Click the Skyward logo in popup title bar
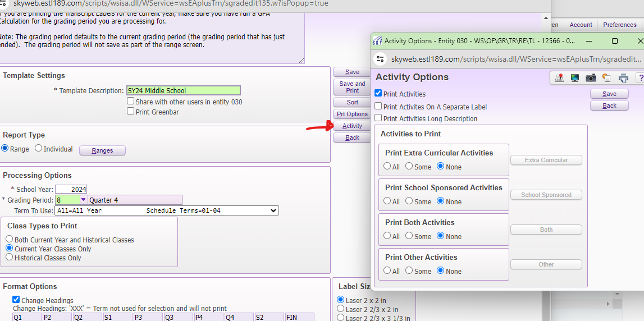Viewport: 644px width, 321px height. [377, 41]
